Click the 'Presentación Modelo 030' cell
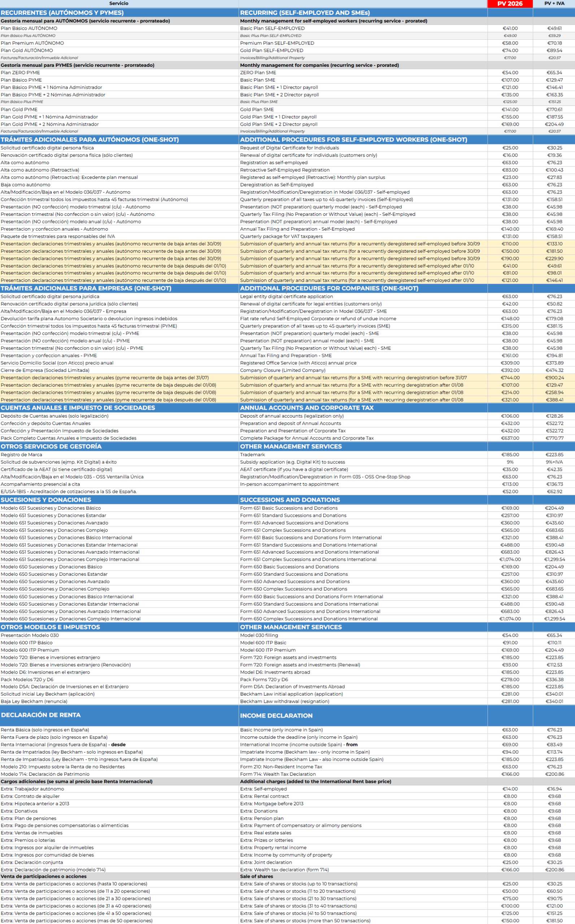Viewport: 575px width, 924px height. [x=30, y=635]
